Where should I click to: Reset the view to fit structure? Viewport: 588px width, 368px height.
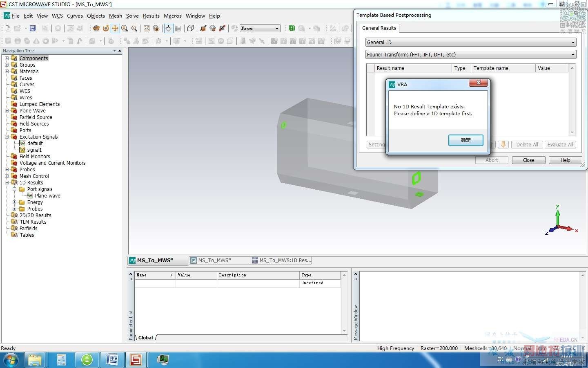click(146, 28)
